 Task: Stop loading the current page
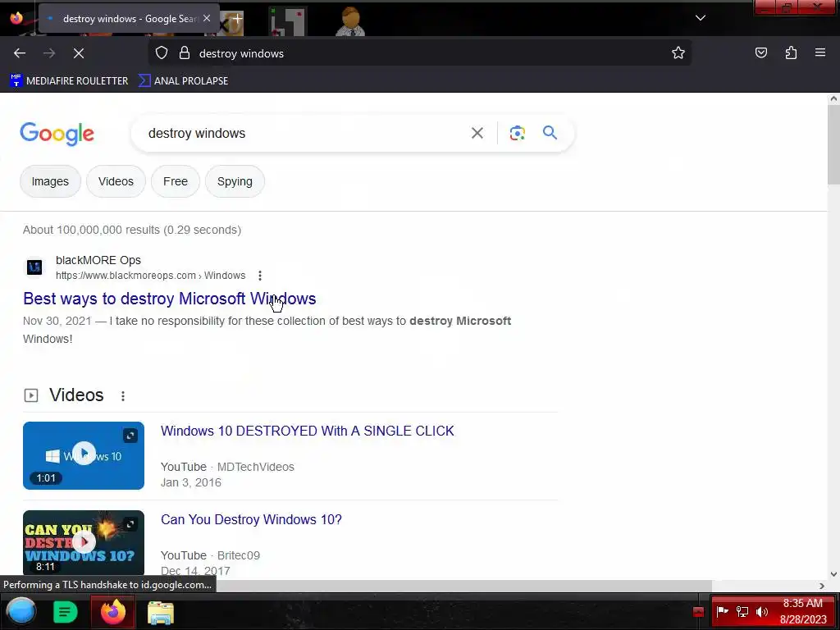tap(78, 53)
